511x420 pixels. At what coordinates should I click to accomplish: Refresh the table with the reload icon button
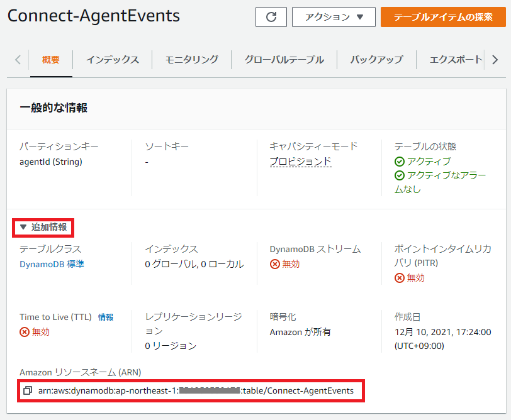(x=271, y=17)
